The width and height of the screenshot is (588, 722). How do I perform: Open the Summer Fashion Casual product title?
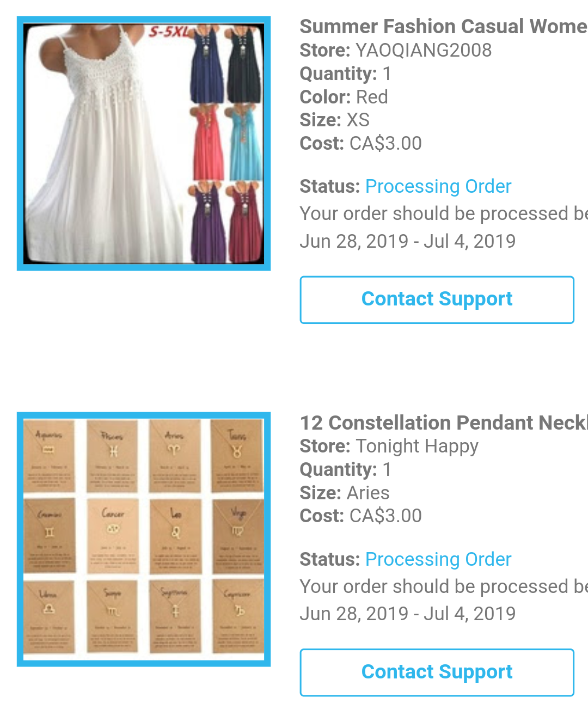coord(444,26)
